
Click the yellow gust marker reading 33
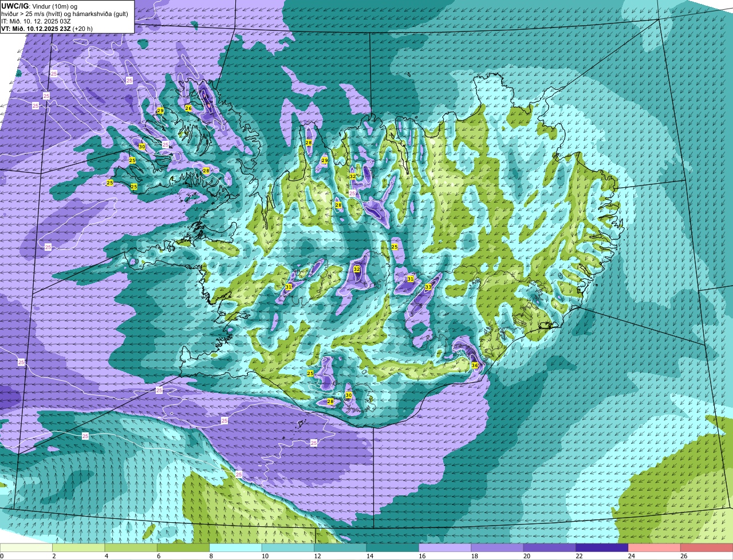[428, 287]
